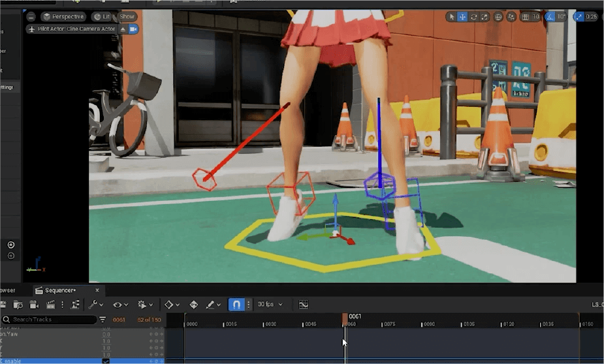The image size is (604, 364).
Task: Select the rotate gizmo tool
Action: [473, 17]
